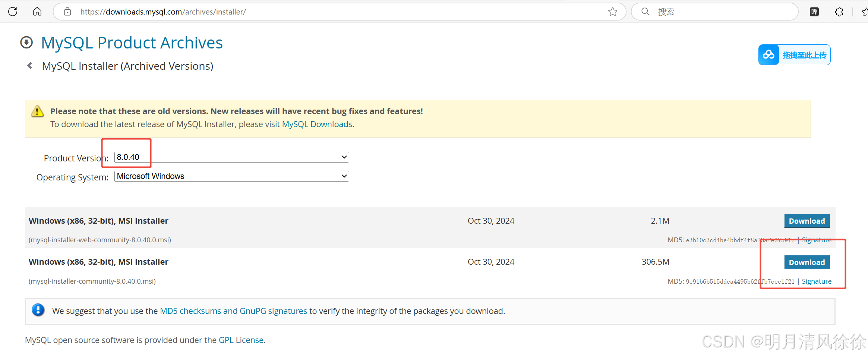Image resolution: width=868 pixels, height=356 pixels.
Task: Open Signature link for web-community installer
Action: click(817, 240)
